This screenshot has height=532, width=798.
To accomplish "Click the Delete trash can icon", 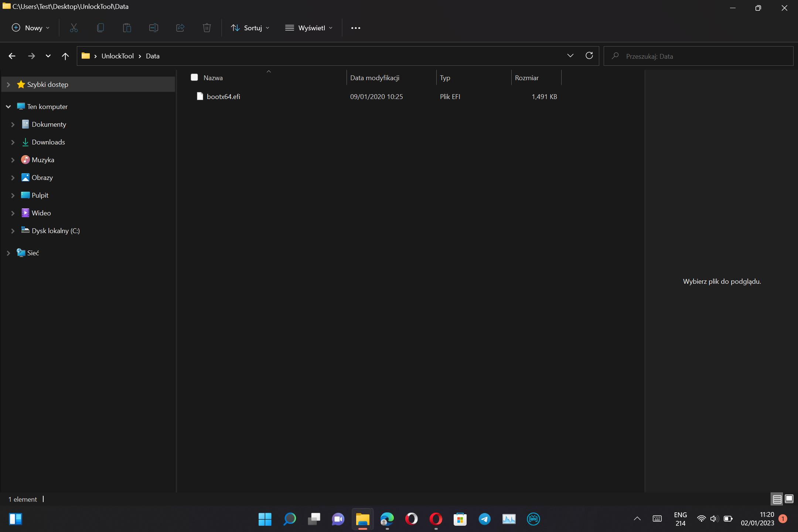I will [x=207, y=28].
